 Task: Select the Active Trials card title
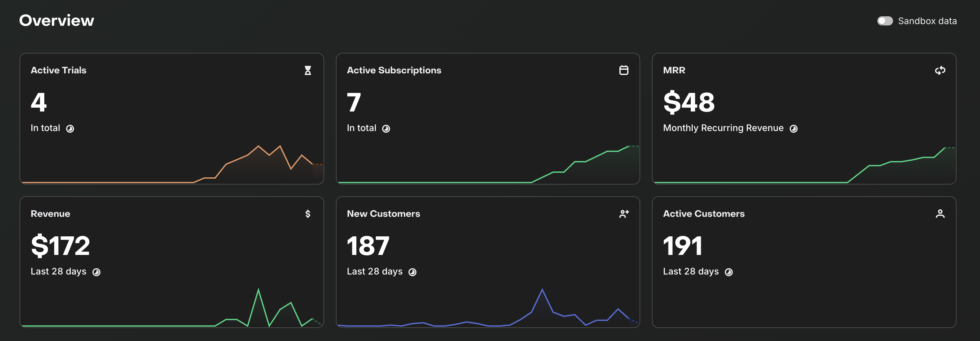(x=59, y=70)
